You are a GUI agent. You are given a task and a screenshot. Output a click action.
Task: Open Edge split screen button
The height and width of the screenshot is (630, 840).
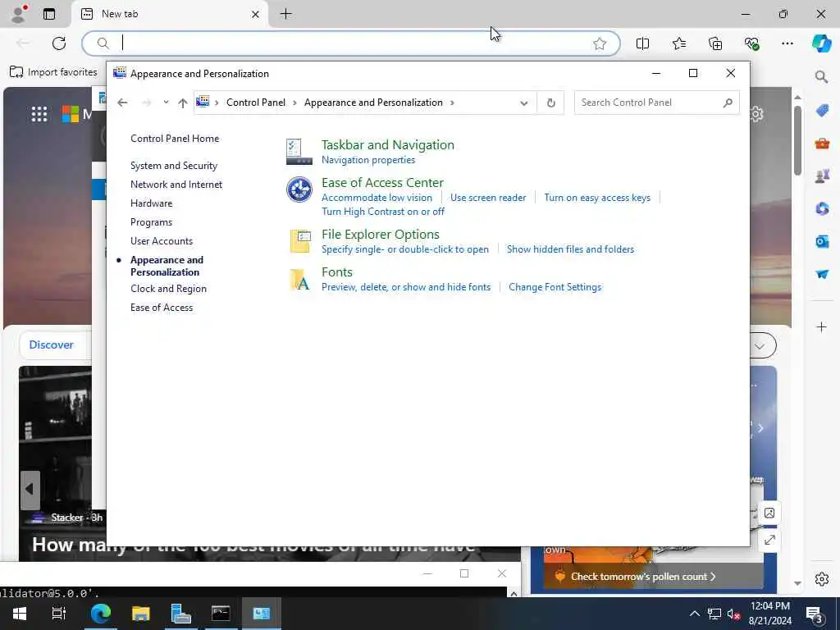[x=642, y=43]
